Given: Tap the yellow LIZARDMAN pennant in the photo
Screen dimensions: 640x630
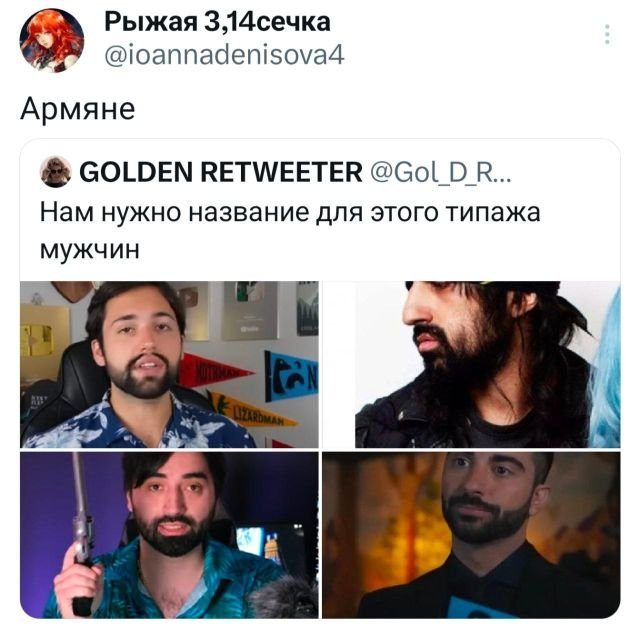Looking at the screenshot, I should pos(253,410).
